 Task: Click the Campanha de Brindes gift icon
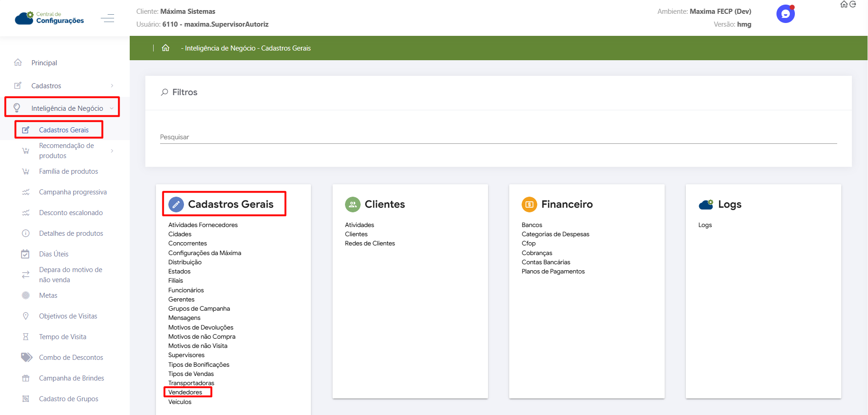(x=26, y=378)
